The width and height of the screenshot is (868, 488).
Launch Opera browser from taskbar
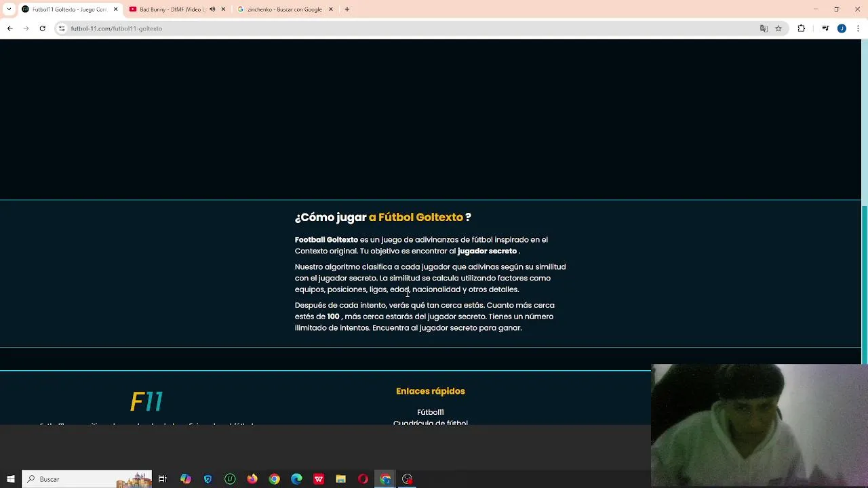(363, 479)
